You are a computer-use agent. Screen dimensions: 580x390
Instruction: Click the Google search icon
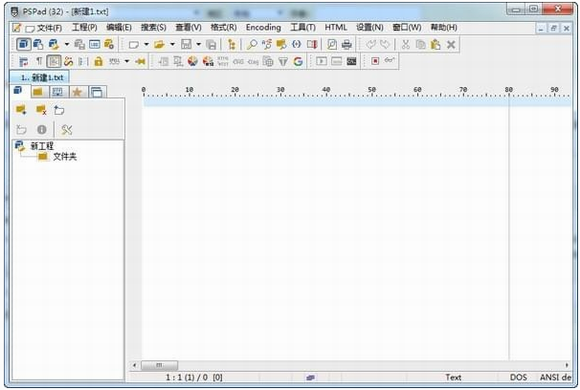(298, 61)
